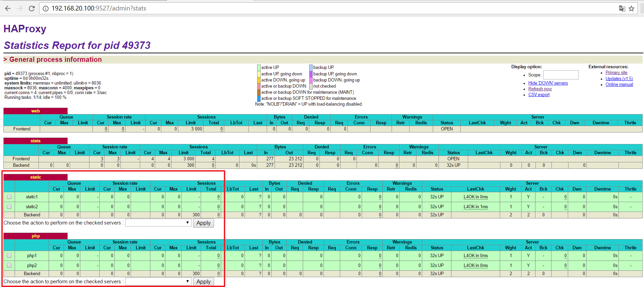Click static2 LastChk L4OK in 1ms
The width and height of the screenshot is (644, 287).
pyautogui.click(x=476, y=207)
